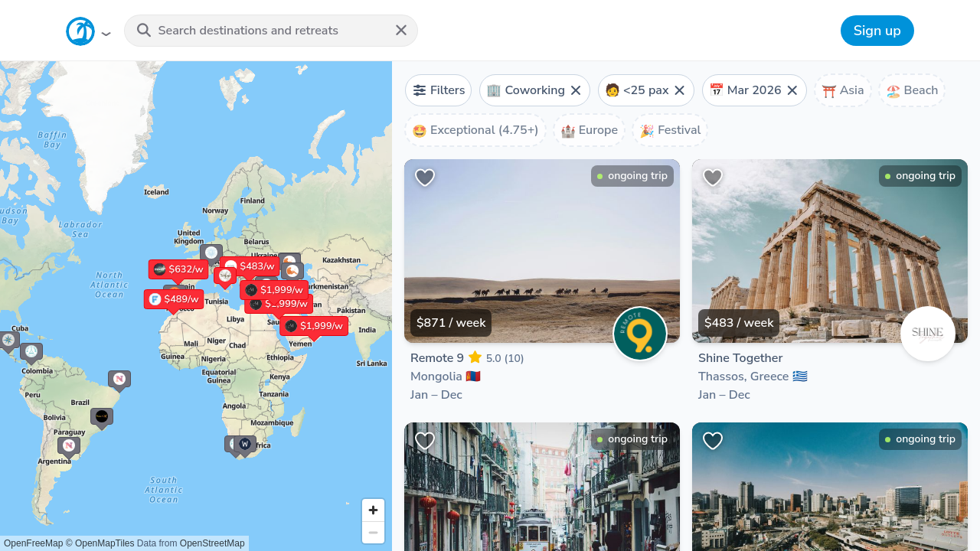Screen dimensions: 980x551
Task: Zoom out on the map
Action: [373, 533]
